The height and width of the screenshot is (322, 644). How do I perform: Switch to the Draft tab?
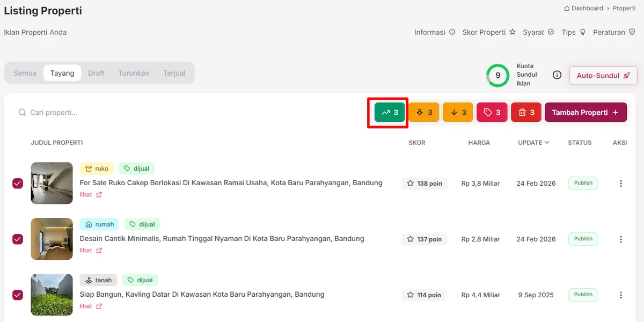pyautogui.click(x=96, y=73)
